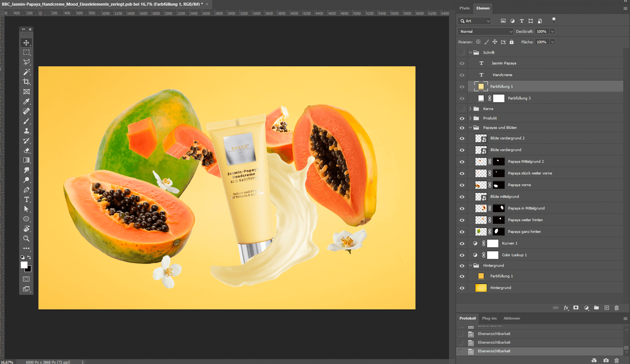Image resolution: width=630 pixels, height=364 pixels.
Task: Select the Crop tool
Action: [26, 82]
